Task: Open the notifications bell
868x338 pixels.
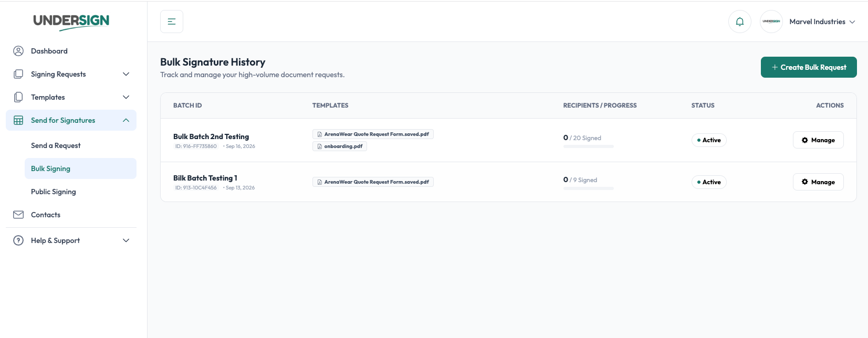Action: (740, 22)
